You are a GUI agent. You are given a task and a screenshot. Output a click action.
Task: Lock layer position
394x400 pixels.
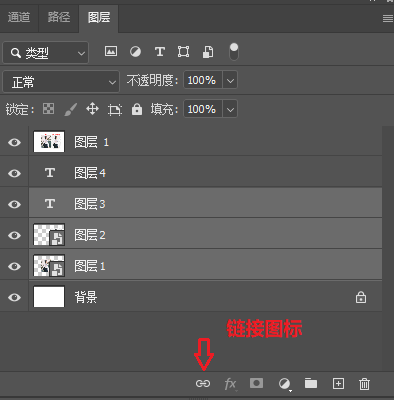click(92, 109)
